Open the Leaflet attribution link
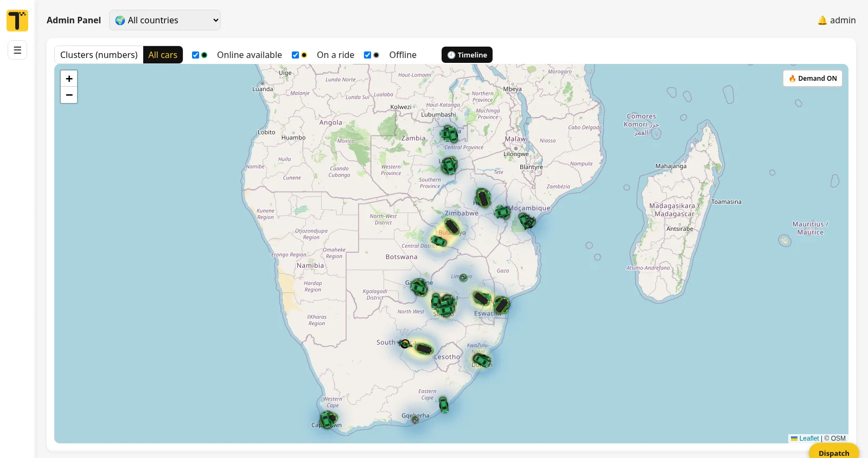The height and width of the screenshot is (458, 868). (x=809, y=438)
